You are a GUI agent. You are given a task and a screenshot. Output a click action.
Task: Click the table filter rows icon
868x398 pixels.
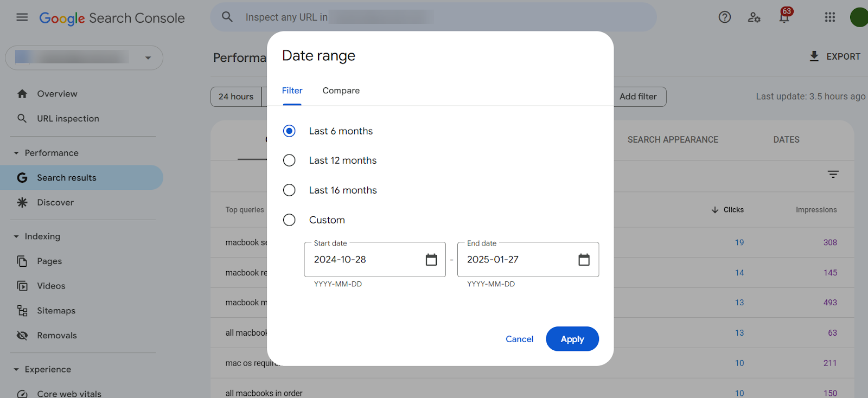click(x=833, y=174)
